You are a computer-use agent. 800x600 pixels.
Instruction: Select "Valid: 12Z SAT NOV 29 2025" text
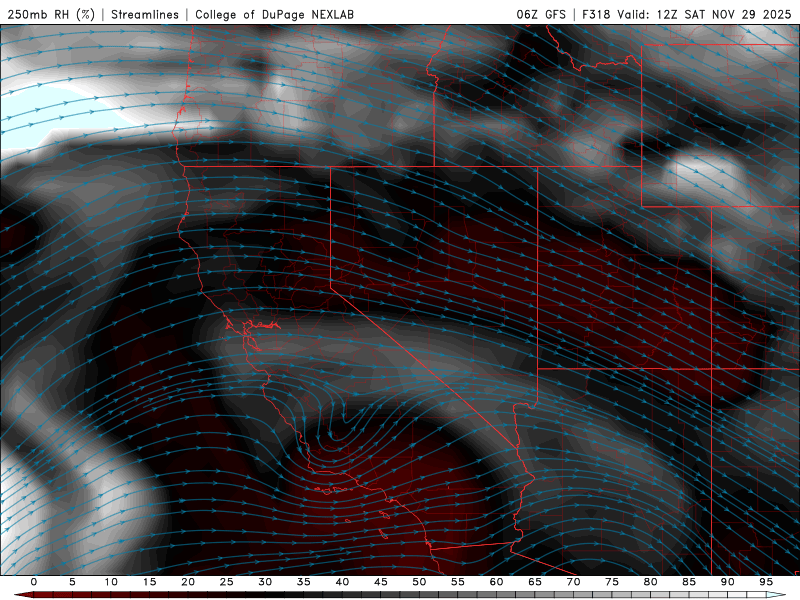pos(705,14)
